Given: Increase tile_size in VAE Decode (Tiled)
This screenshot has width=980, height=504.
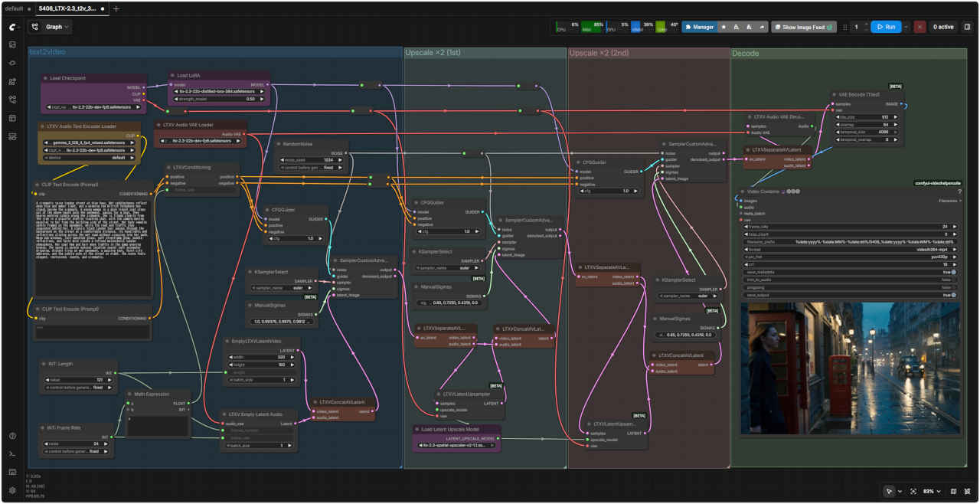Looking at the screenshot, I should coord(897,117).
